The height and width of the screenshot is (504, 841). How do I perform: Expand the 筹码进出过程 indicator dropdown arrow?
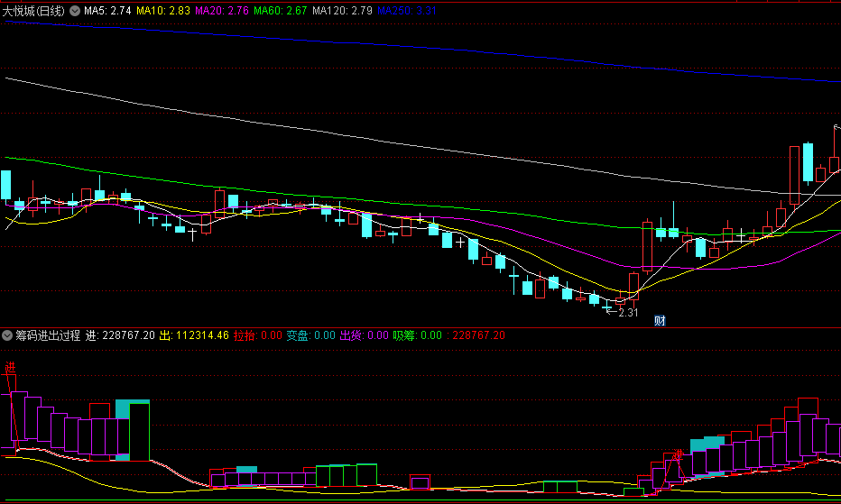(x=7, y=335)
